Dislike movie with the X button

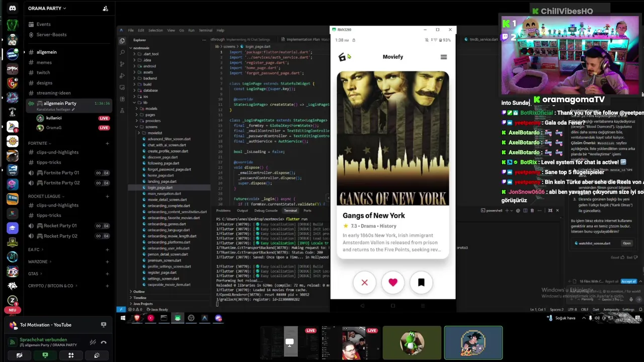(x=365, y=283)
